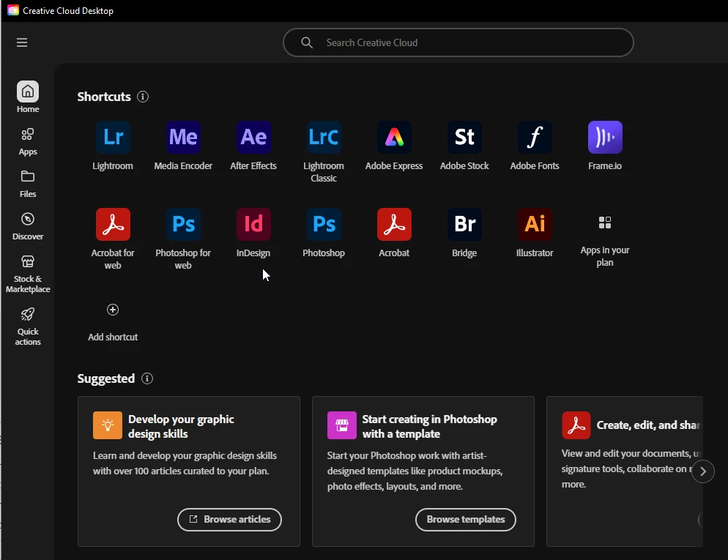
Task: Open Acrobat for web shortcut
Action: pos(113,225)
